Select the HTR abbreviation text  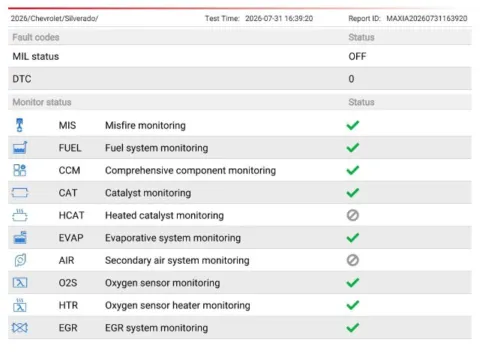[68, 305]
